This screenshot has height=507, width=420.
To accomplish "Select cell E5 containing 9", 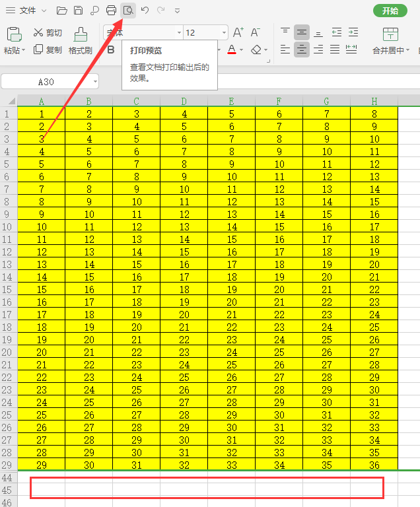I will [x=231, y=164].
